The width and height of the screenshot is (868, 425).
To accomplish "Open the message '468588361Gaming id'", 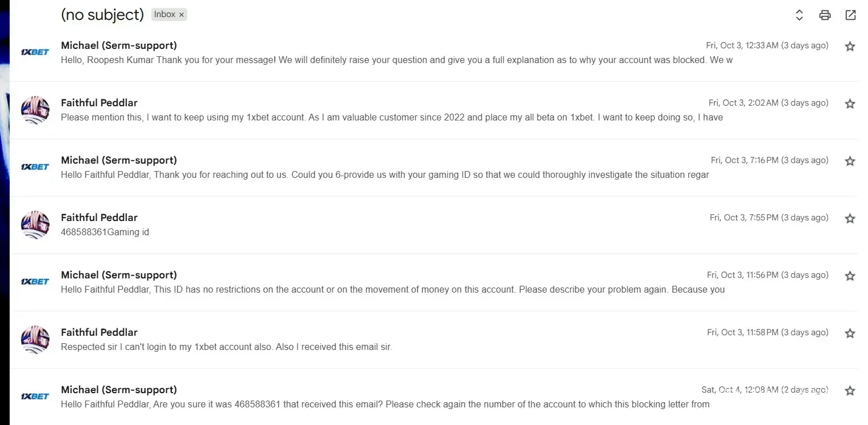I will [x=105, y=232].
